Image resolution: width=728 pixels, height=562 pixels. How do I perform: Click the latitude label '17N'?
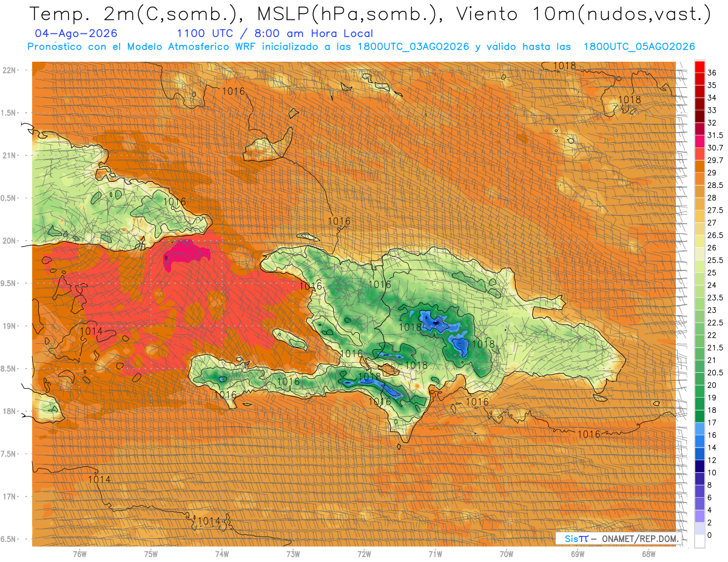(x=10, y=497)
